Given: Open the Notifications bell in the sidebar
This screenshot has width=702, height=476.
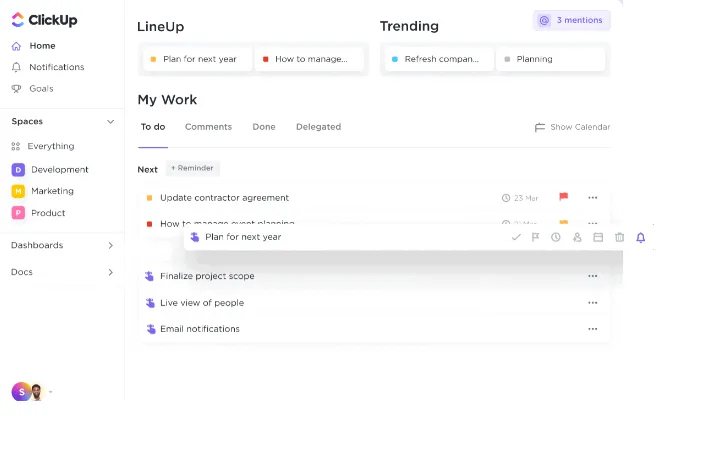Looking at the screenshot, I should coord(48,67).
